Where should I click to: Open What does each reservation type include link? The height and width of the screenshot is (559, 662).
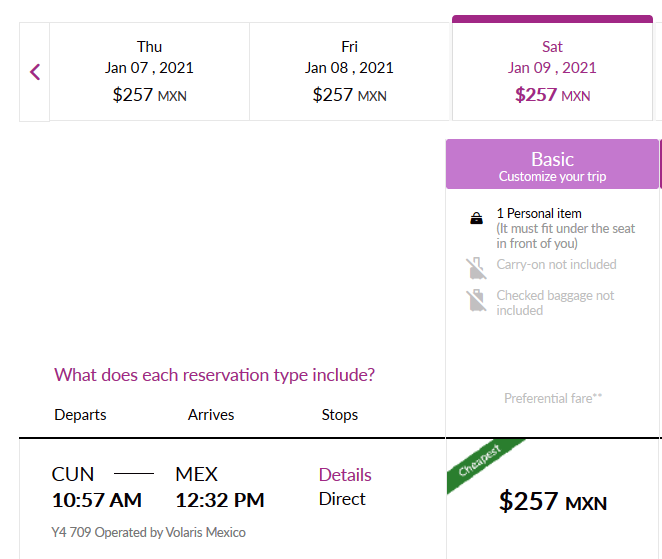pyautogui.click(x=214, y=375)
